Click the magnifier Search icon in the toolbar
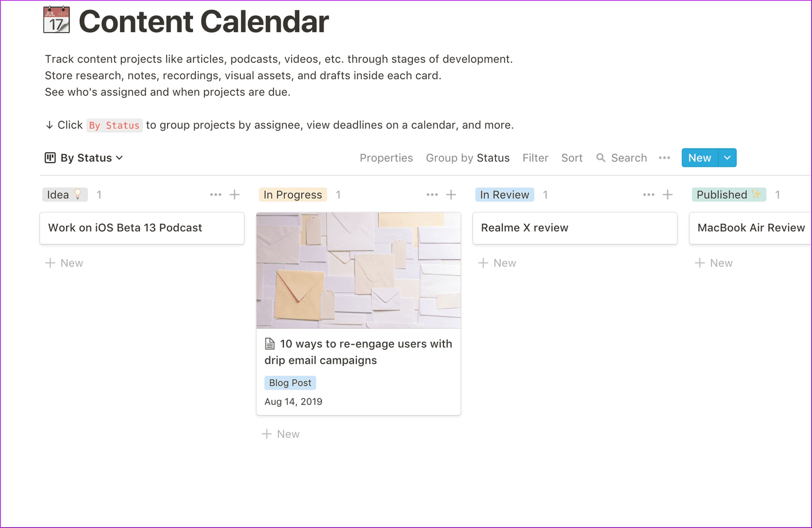The width and height of the screenshot is (812, 528). (x=601, y=158)
